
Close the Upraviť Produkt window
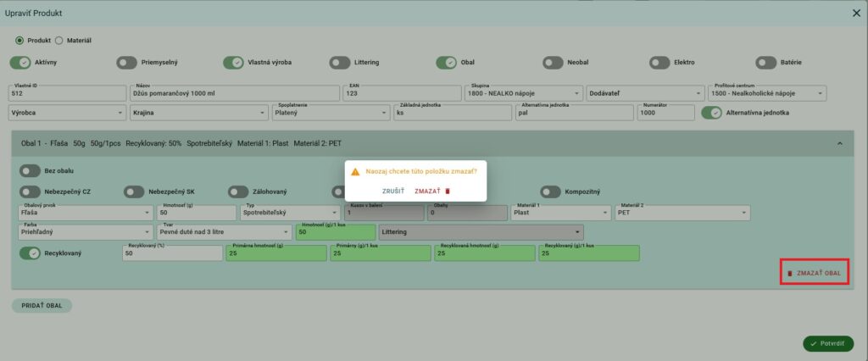click(855, 12)
